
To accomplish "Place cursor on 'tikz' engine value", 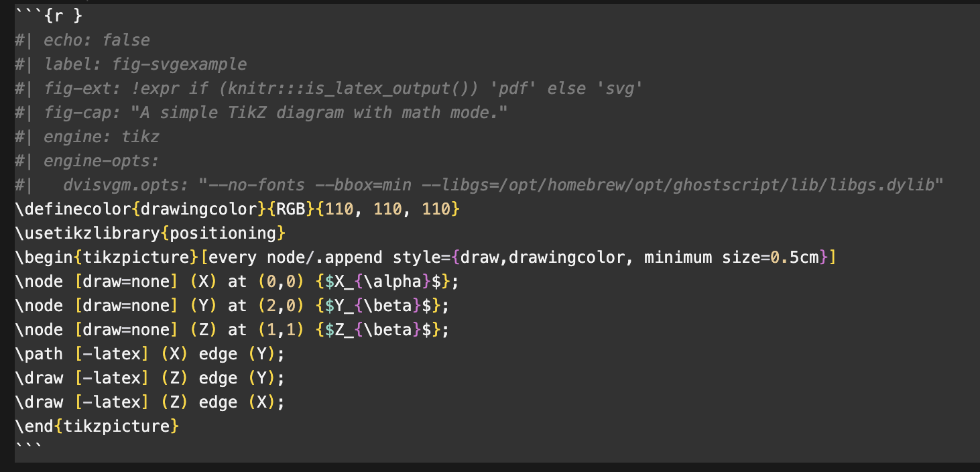I will [141, 137].
